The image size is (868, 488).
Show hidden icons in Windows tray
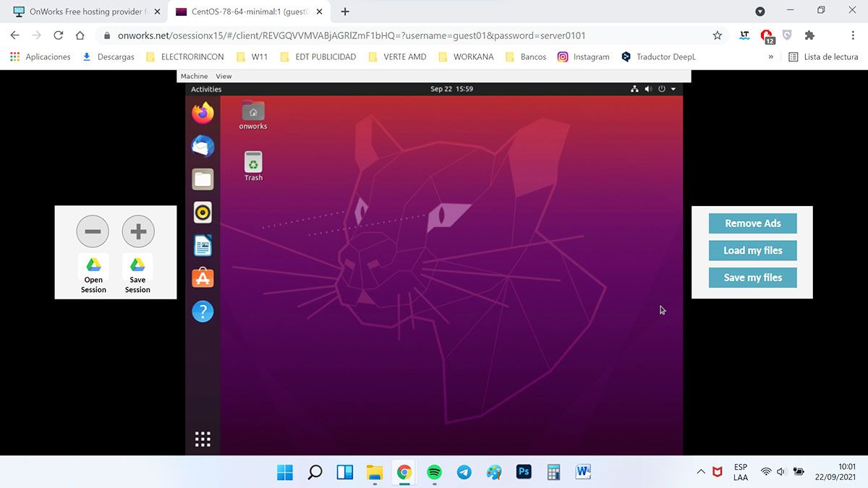click(700, 472)
